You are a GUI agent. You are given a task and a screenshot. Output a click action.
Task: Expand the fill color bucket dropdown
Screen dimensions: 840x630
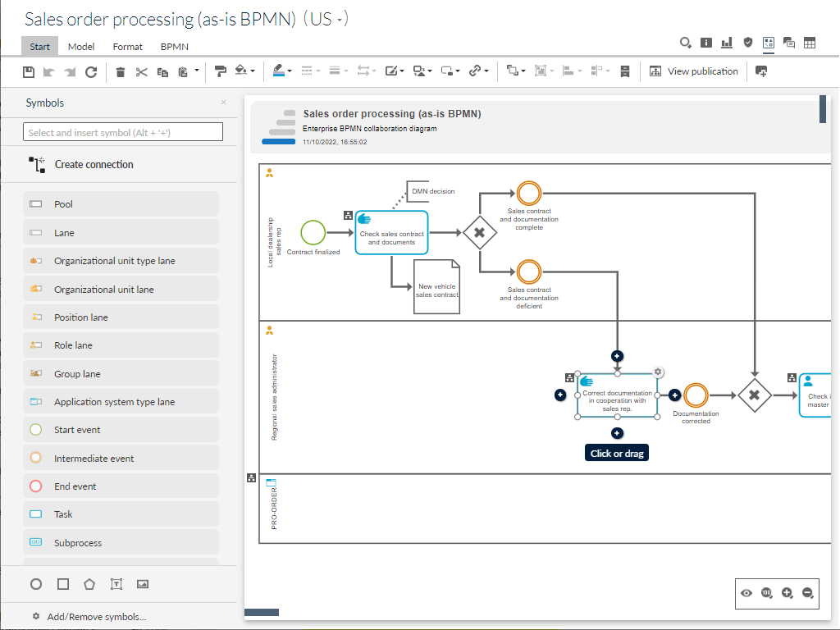(x=253, y=72)
